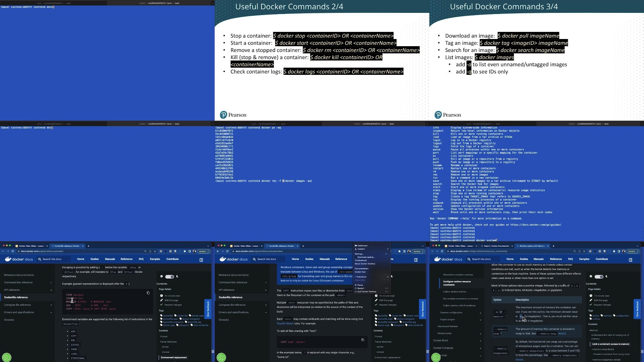Bookmark the resource_constraints page with the star
This screenshot has width=644, height=362.
click(584, 251)
